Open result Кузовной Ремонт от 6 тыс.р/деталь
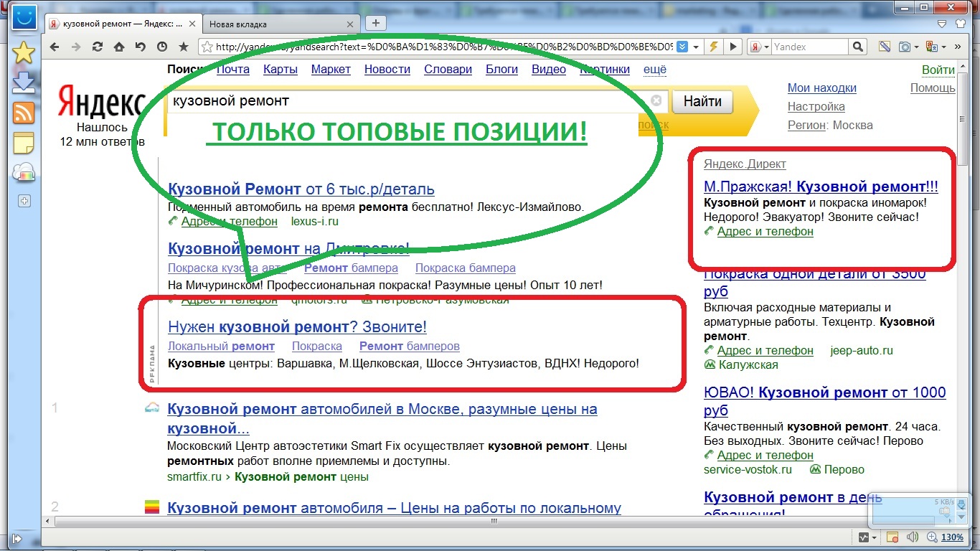980x551 pixels. 301,189
